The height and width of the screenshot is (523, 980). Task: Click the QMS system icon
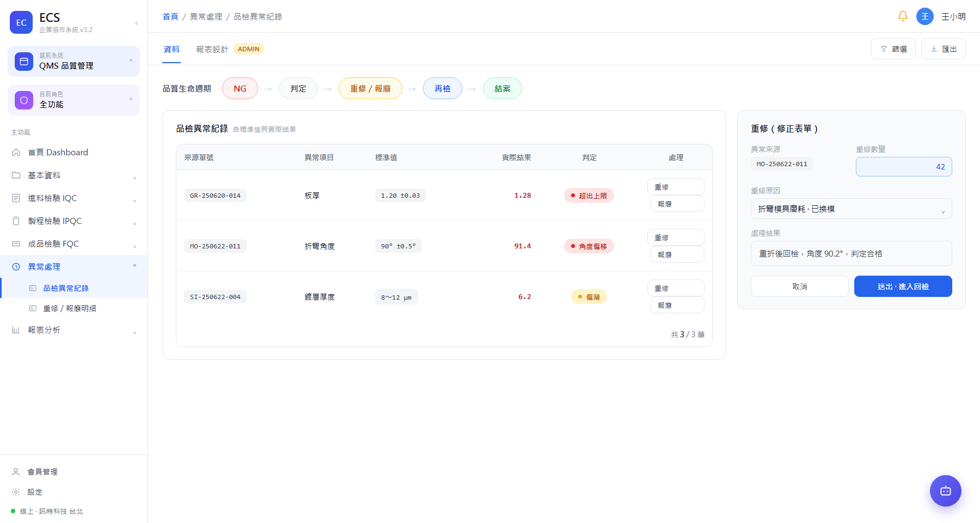tap(23, 62)
